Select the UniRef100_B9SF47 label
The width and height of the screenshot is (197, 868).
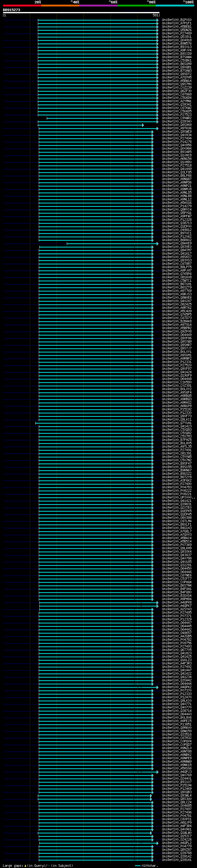click(x=177, y=464)
